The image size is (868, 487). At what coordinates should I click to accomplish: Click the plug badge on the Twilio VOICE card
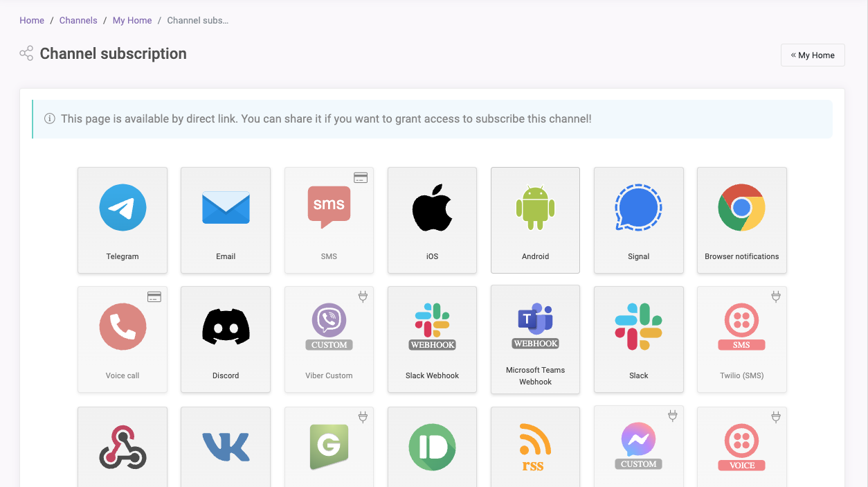click(x=776, y=417)
